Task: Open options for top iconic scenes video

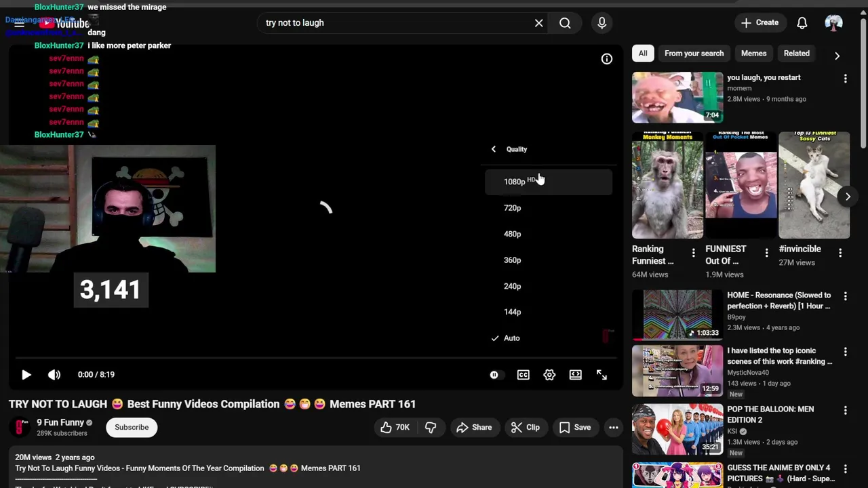Action: click(845, 352)
